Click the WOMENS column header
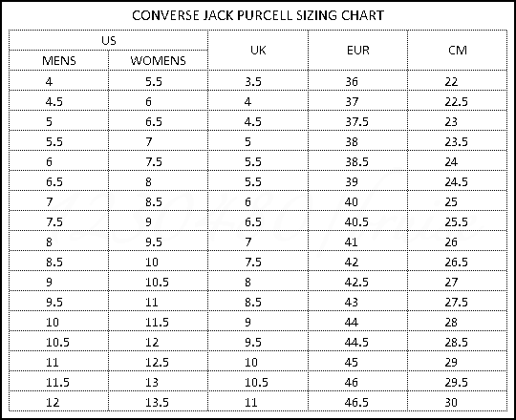 tap(158, 60)
